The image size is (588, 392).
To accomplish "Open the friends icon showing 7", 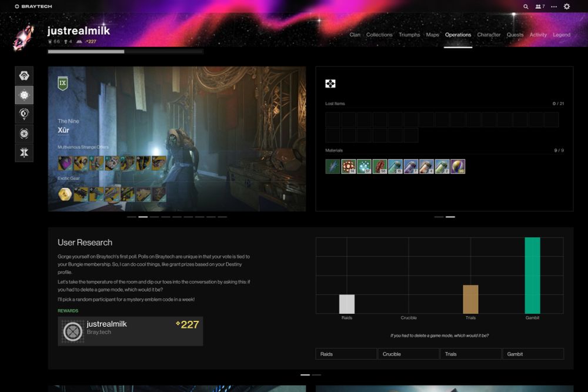I will (x=540, y=6).
